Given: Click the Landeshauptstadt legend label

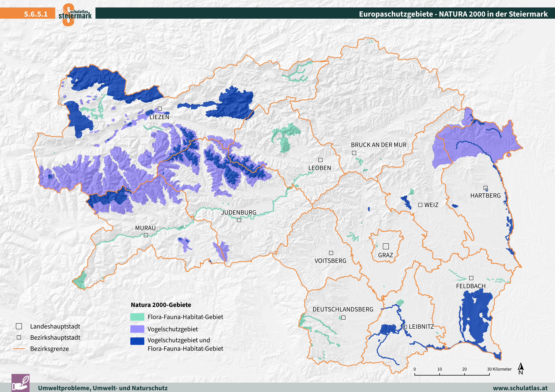Looking at the screenshot, I should coord(55,327).
